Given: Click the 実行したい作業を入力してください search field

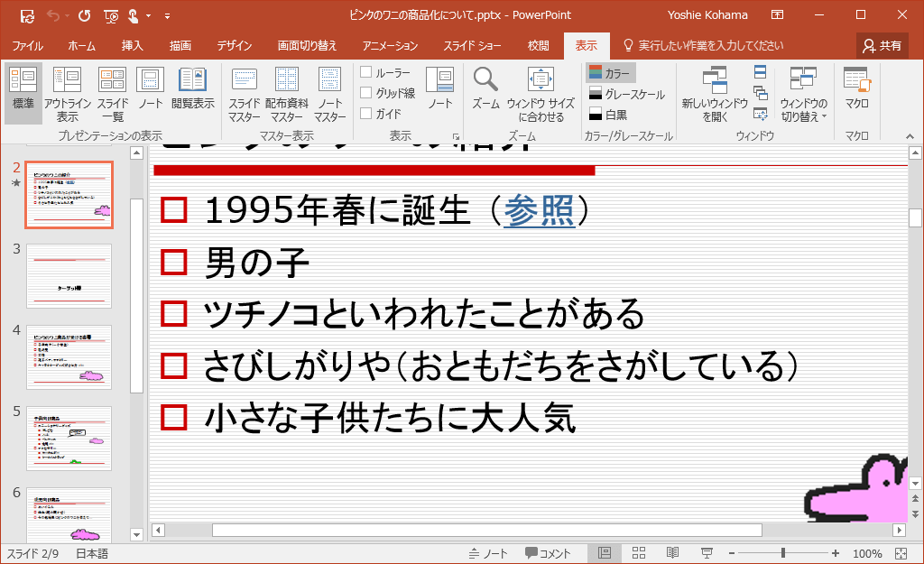Looking at the screenshot, I should coord(704,45).
